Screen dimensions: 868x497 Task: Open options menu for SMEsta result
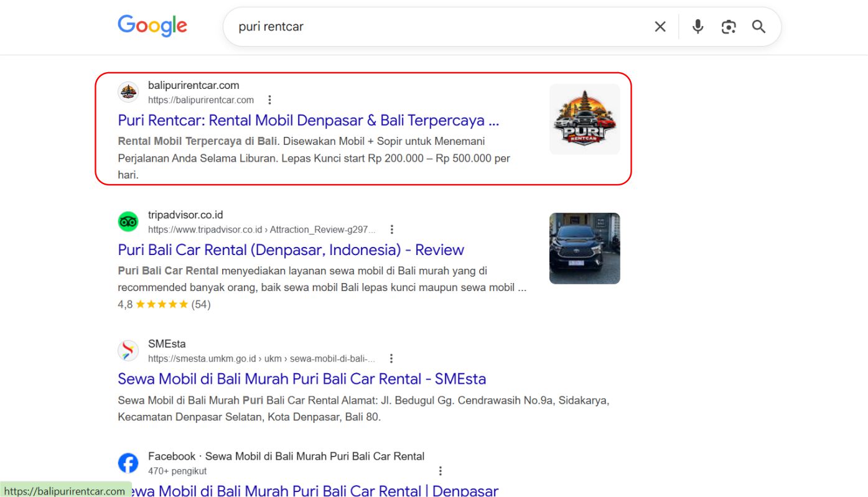391,358
